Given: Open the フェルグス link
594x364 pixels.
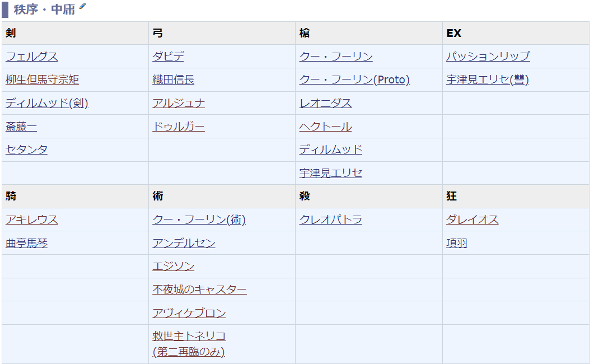Looking at the screenshot, I should (x=32, y=57).
